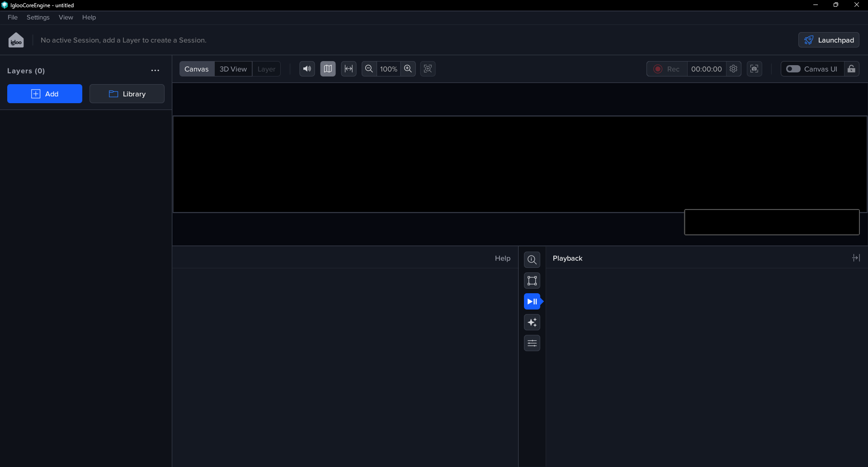Click the 100% zoom level field
The image size is (868, 467).
[x=388, y=69]
